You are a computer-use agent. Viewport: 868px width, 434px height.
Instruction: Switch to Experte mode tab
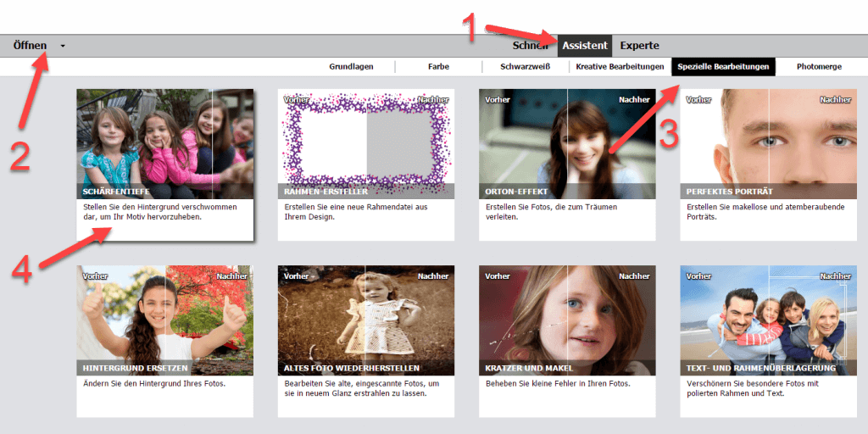click(x=639, y=46)
